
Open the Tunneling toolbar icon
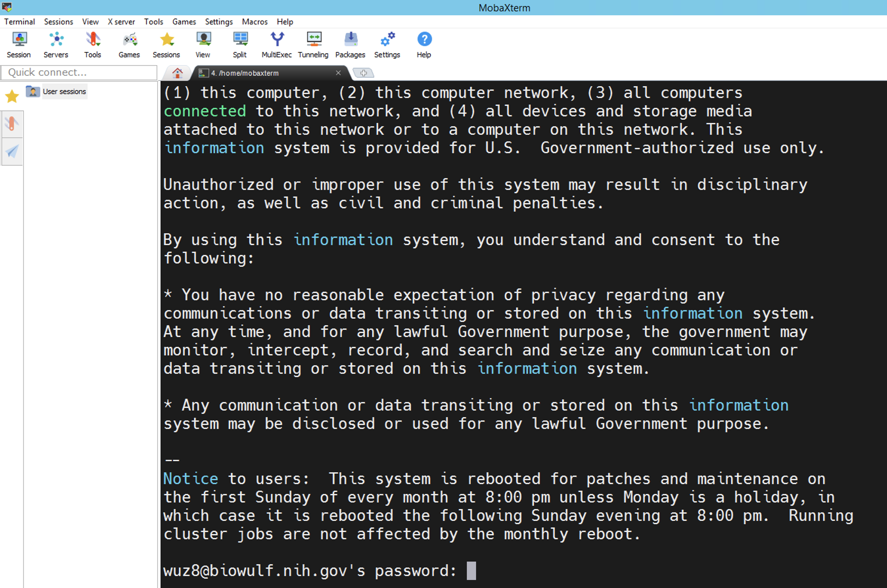click(313, 44)
